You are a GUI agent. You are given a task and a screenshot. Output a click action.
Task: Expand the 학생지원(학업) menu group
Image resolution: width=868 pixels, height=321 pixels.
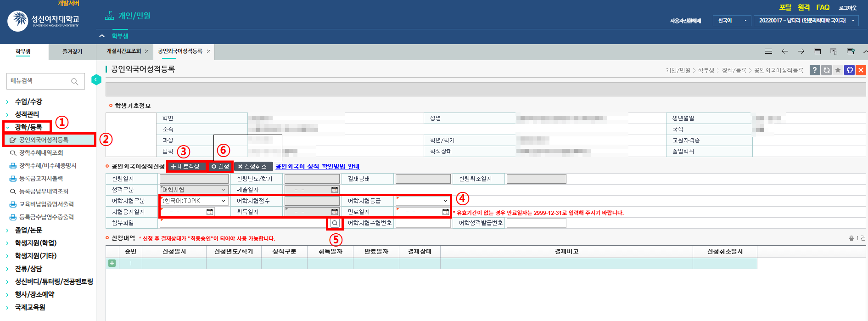coord(36,243)
